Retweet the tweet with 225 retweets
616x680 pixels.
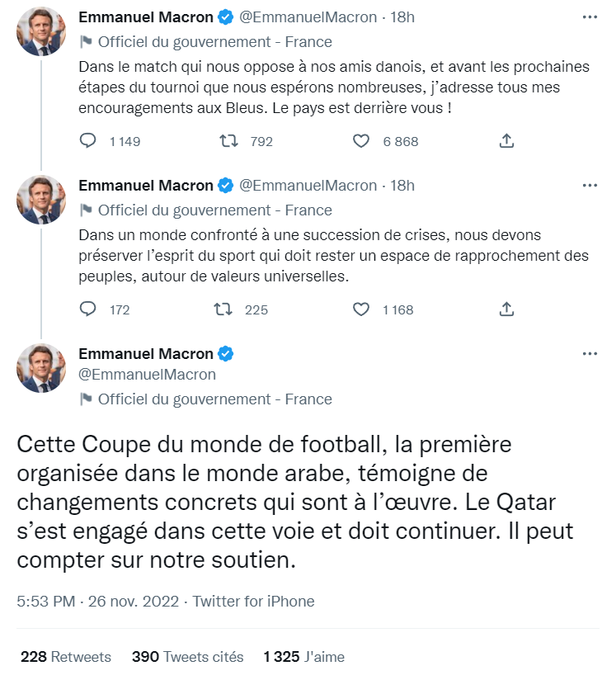223,309
